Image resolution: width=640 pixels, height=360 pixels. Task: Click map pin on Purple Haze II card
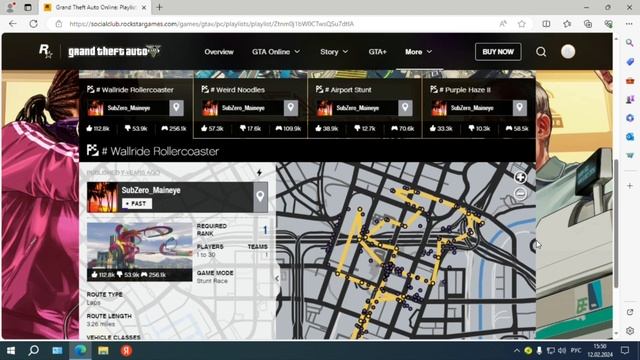[x=520, y=108]
